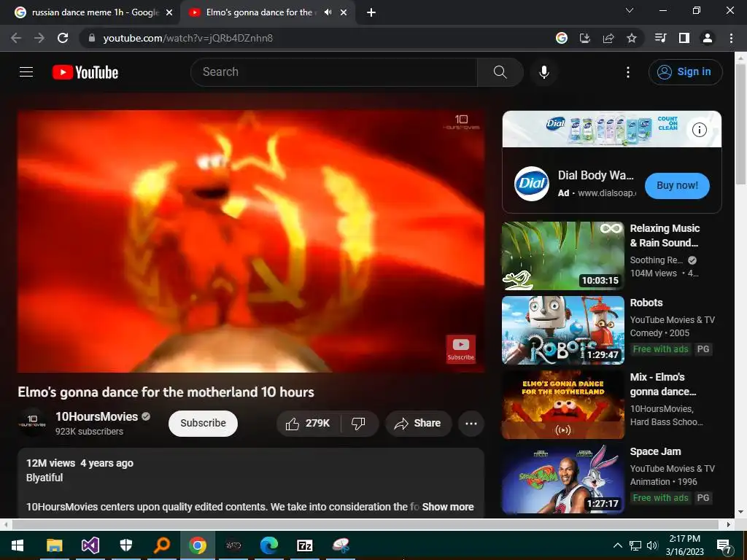Screen dimensions: 747x560
Task: Share this page from the address bar
Action: 608,38
